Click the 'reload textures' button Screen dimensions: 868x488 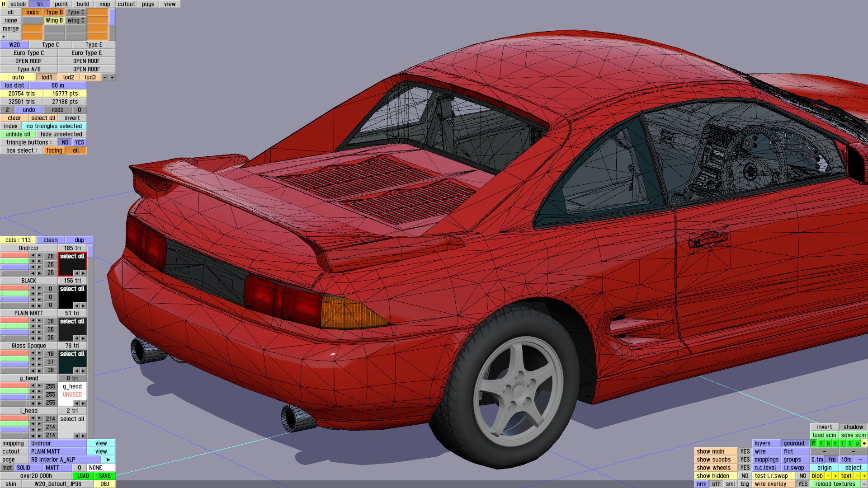(835, 484)
